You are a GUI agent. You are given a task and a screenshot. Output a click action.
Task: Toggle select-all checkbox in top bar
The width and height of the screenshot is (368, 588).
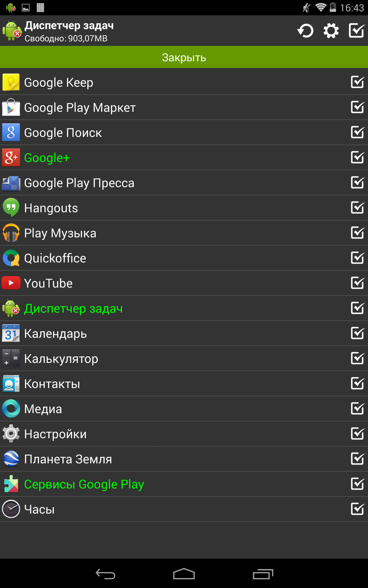click(x=357, y=31)
